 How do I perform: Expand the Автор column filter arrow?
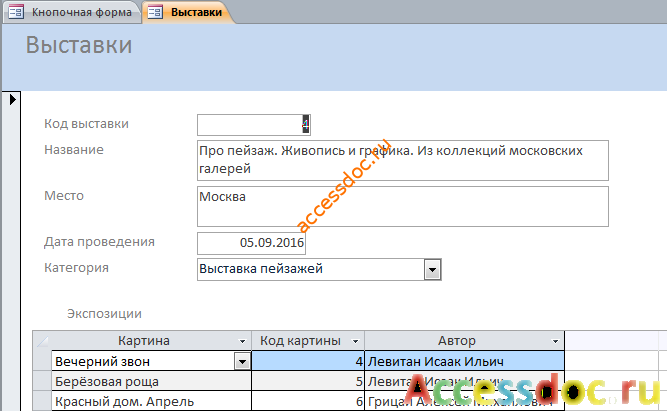point(555,341)
